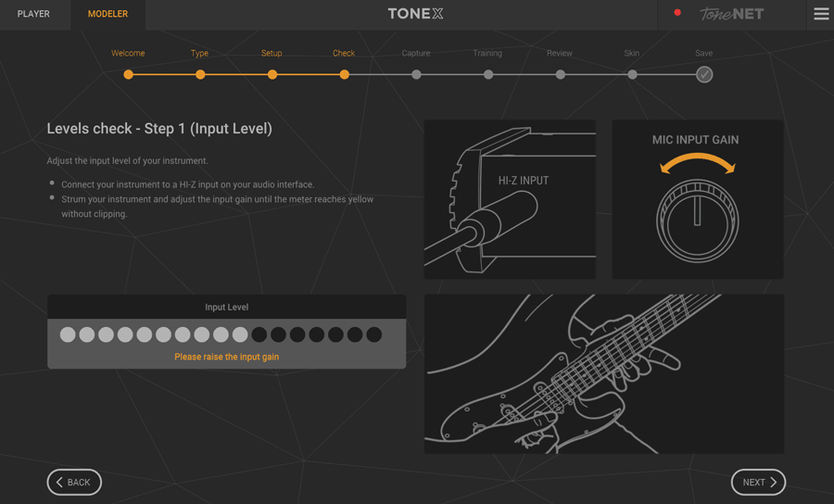Select the MODELER tab

[x=108, y=14]
